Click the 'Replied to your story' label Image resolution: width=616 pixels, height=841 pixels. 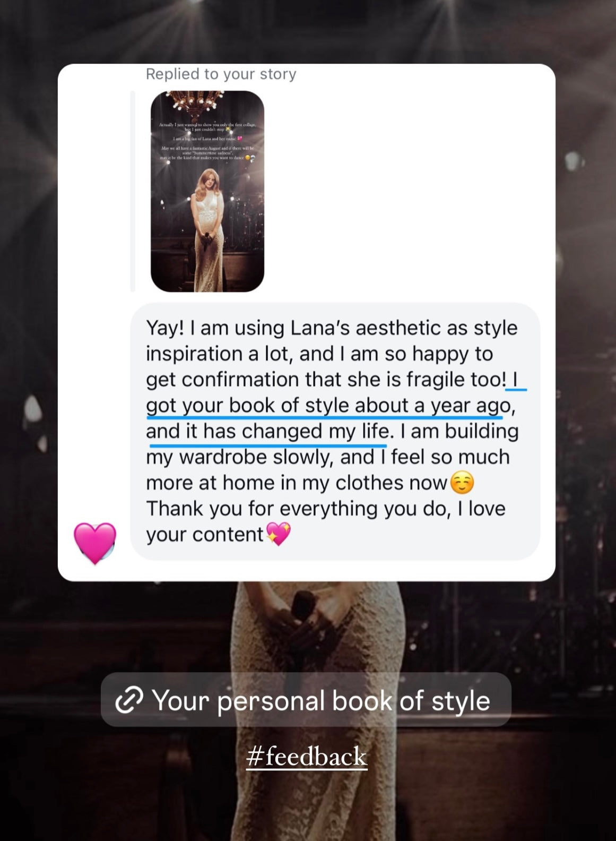[221, 74]
